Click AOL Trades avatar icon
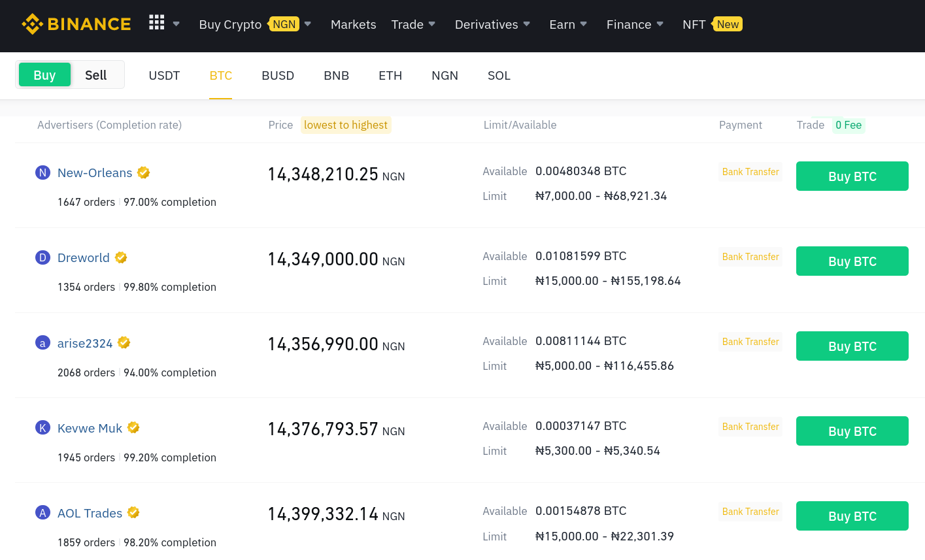This screenshot has height=560, width=925. tap(42, 512)
